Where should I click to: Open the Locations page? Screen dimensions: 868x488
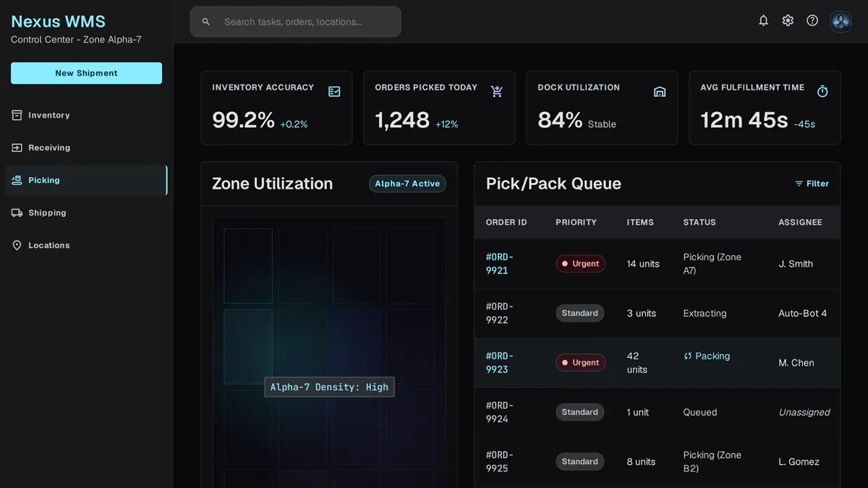(86, 245)
